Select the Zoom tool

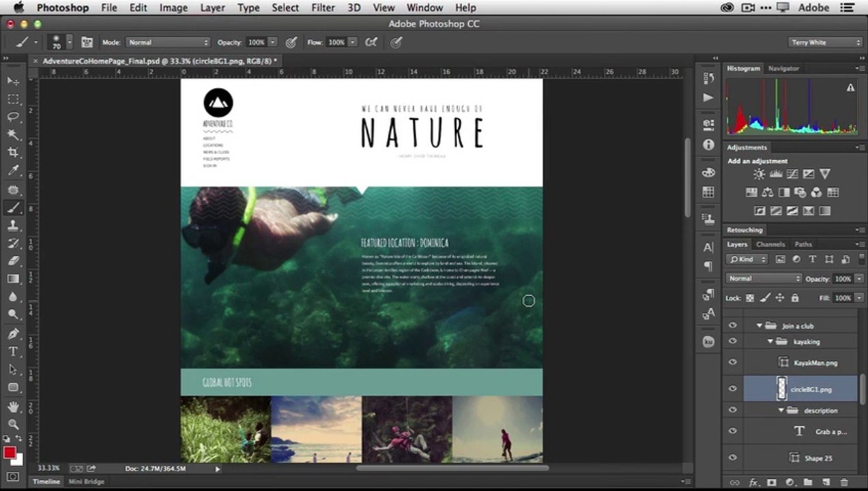point(13,424)
